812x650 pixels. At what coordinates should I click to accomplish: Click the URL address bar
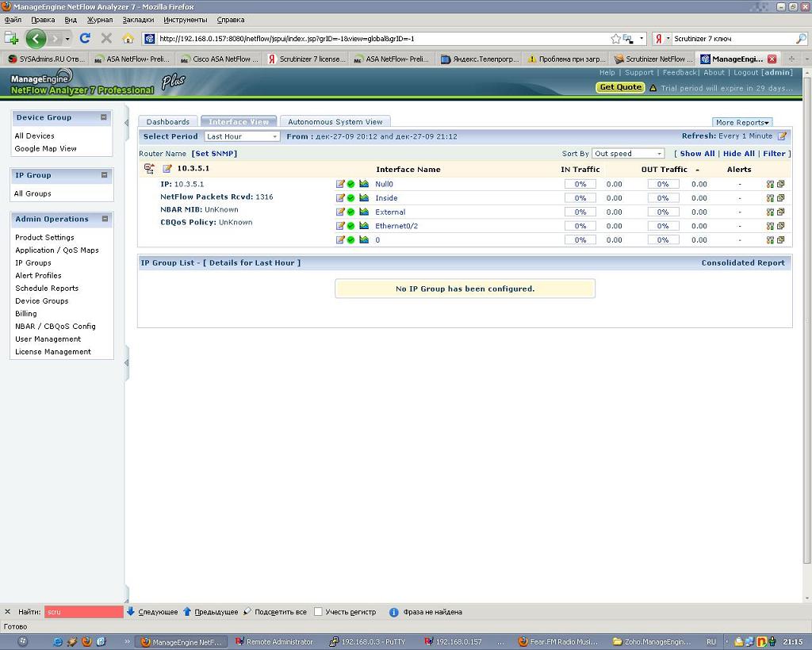383,39
